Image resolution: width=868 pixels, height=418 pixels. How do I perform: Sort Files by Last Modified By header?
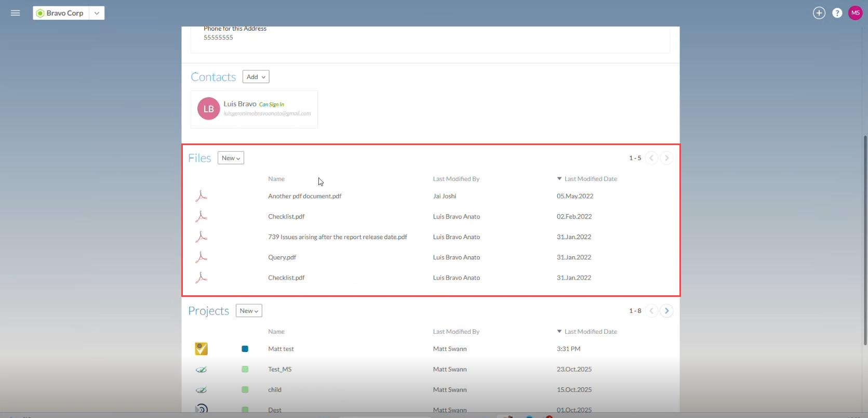(x=456, y=179)
